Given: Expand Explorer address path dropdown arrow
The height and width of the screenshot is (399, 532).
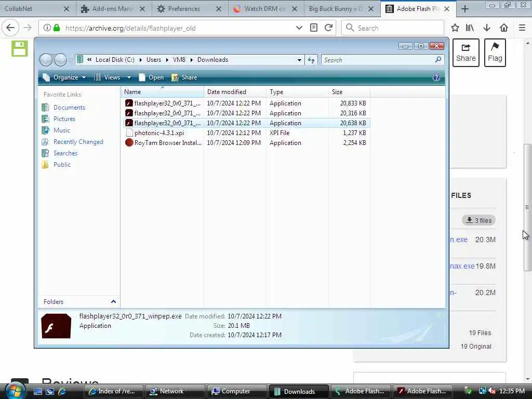Looking at the screenshot, I should [x=299, y=60].
